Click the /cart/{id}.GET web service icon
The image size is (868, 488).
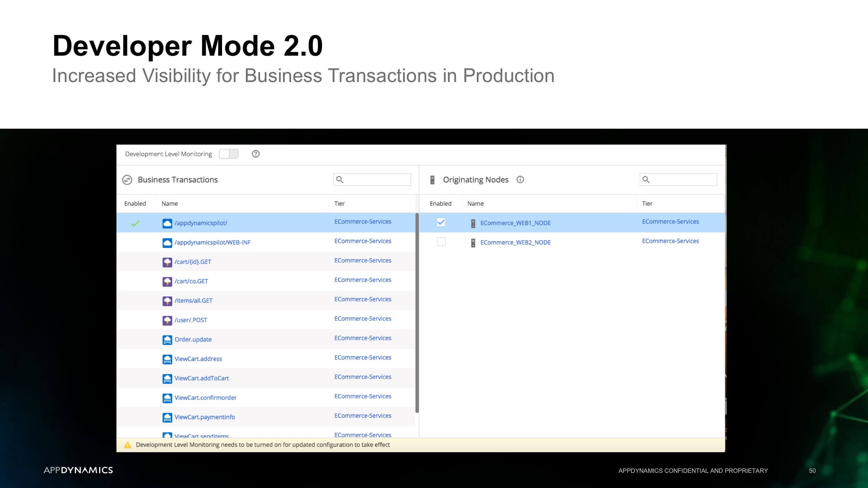167,262
